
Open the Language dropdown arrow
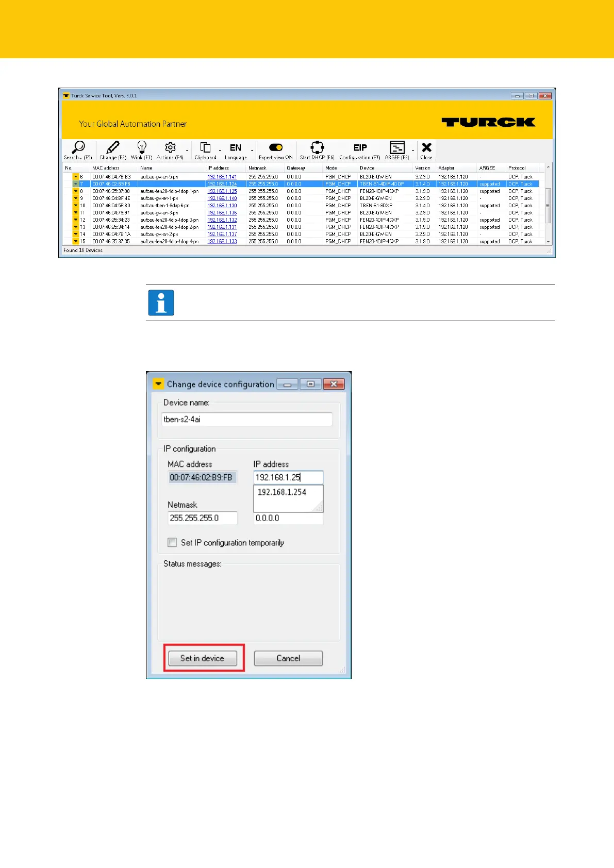tap(252, 151)
